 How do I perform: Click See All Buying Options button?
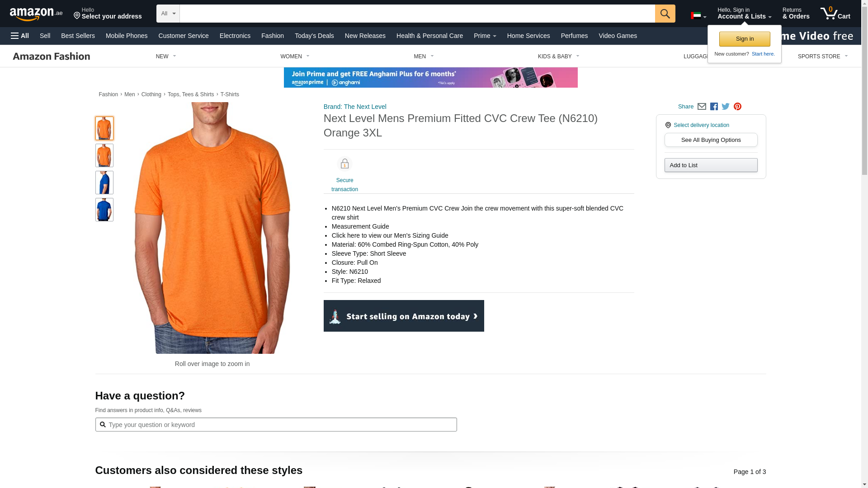point(711,140)
